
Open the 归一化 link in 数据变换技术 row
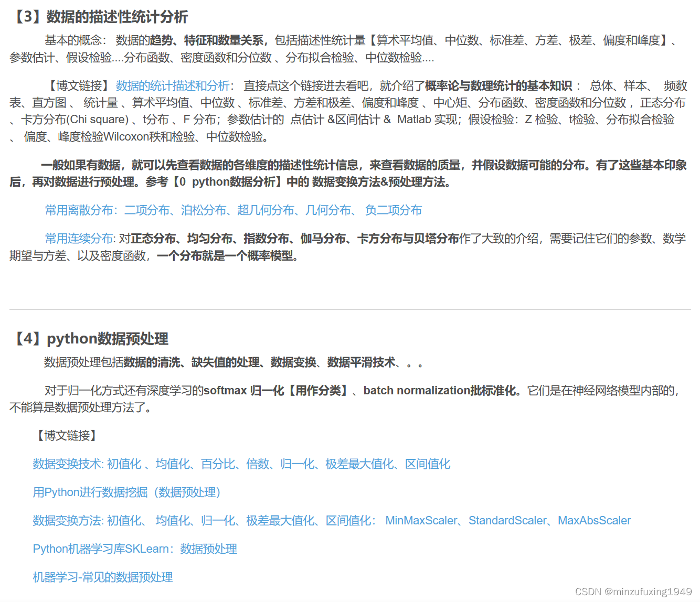(299, 464)
